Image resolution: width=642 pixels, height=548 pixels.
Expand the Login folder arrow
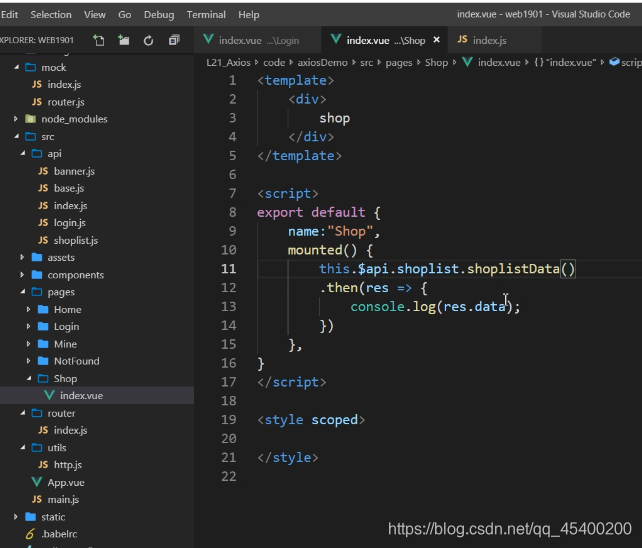pos(28,326)
